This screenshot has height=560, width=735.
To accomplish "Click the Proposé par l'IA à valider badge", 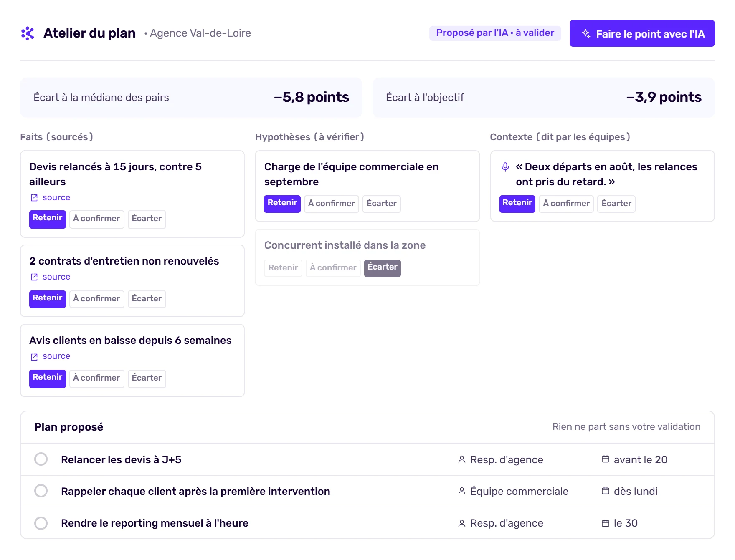I will [495, 33].
